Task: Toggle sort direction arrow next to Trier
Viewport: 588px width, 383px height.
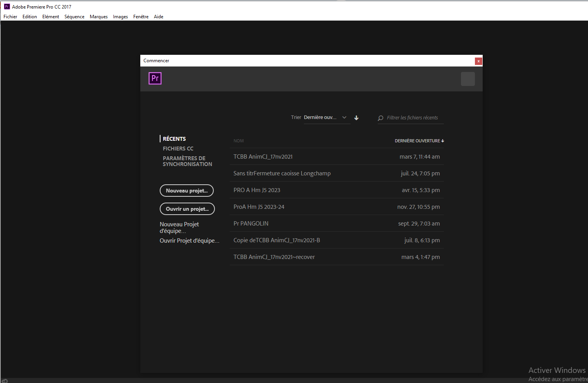Action: pos(356,118)
